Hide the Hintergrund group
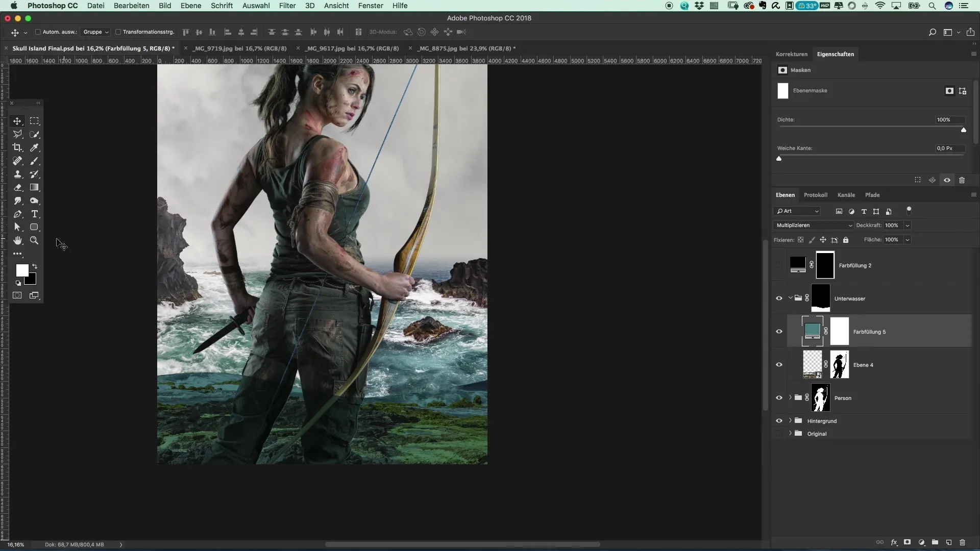The image size is (980, 551). coord(779,421)
